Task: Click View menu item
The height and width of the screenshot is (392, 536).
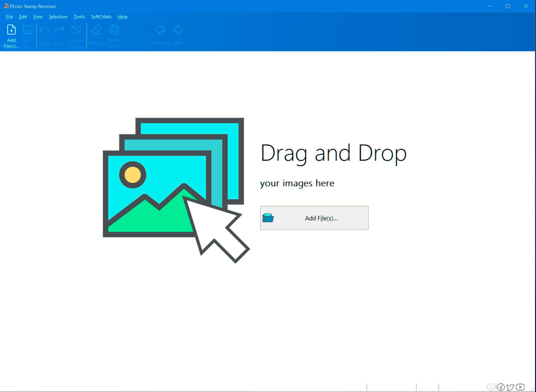Action: (x=37, y=17)
